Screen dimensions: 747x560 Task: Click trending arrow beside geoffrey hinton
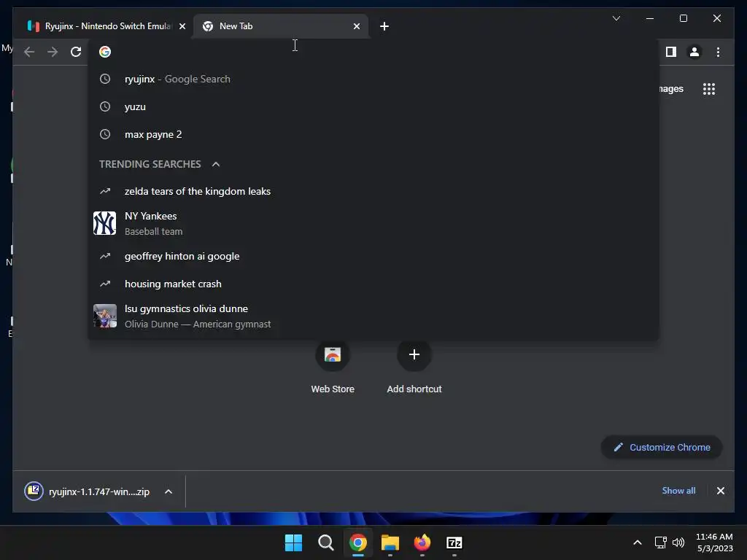point(105,256)
